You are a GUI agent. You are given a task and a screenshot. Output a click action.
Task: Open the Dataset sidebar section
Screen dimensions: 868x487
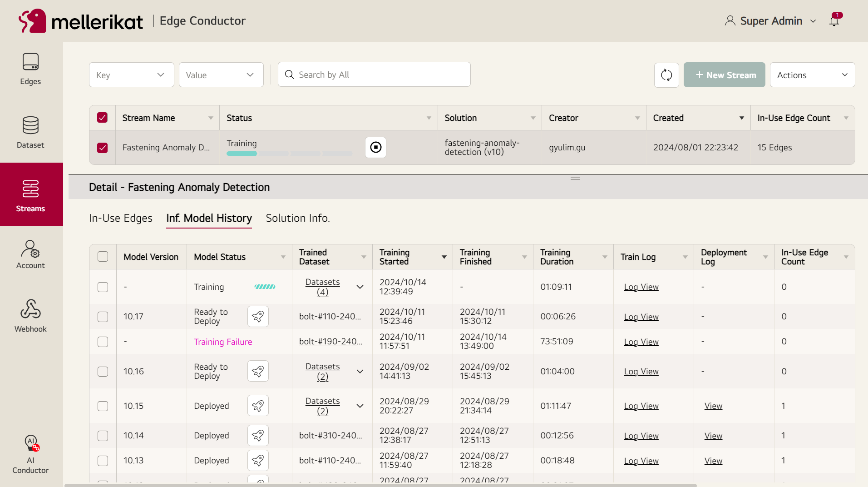pyautogui.click(x=30, y=132)
